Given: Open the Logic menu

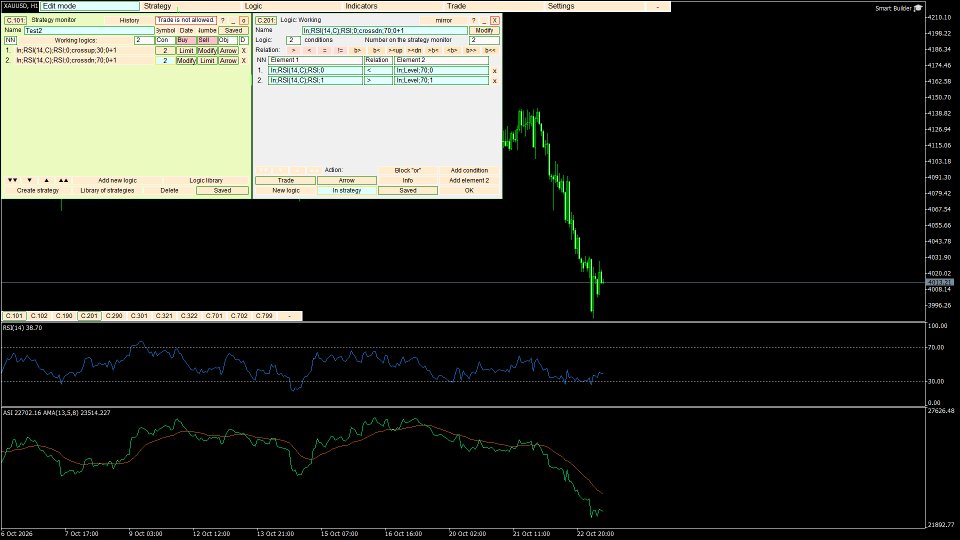Looking at the screenshot, I should [x=253, y=6].
